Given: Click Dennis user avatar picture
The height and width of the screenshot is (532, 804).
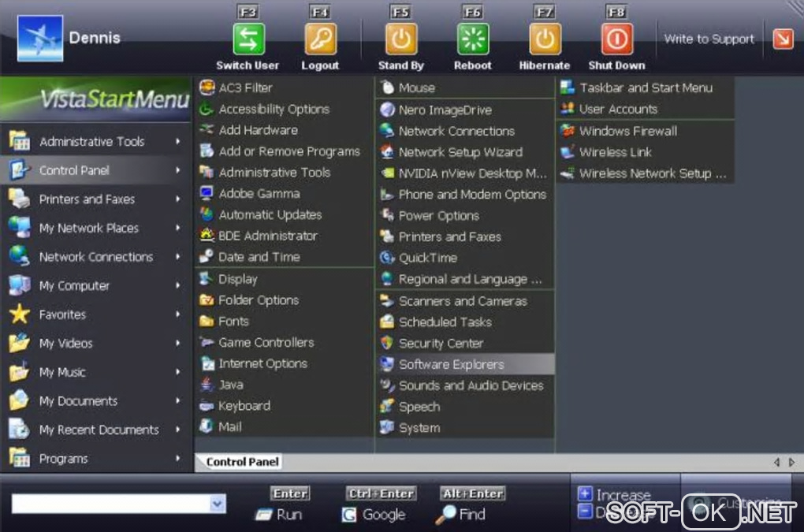Looking at the screenshot, I should pos(40,39).
